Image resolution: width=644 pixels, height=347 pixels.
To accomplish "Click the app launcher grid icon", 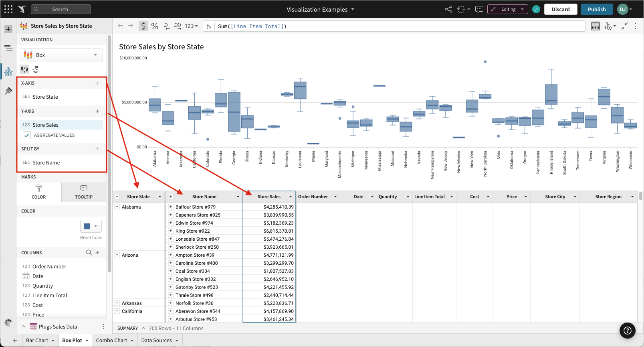I will tap(8, 9).
